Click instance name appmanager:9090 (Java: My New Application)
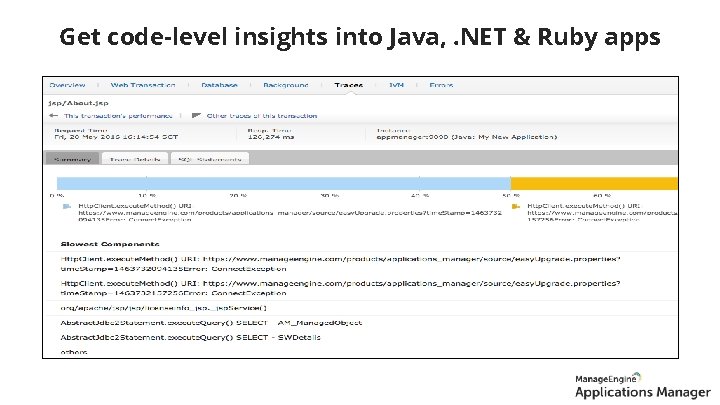 click(x=467, y=137)
